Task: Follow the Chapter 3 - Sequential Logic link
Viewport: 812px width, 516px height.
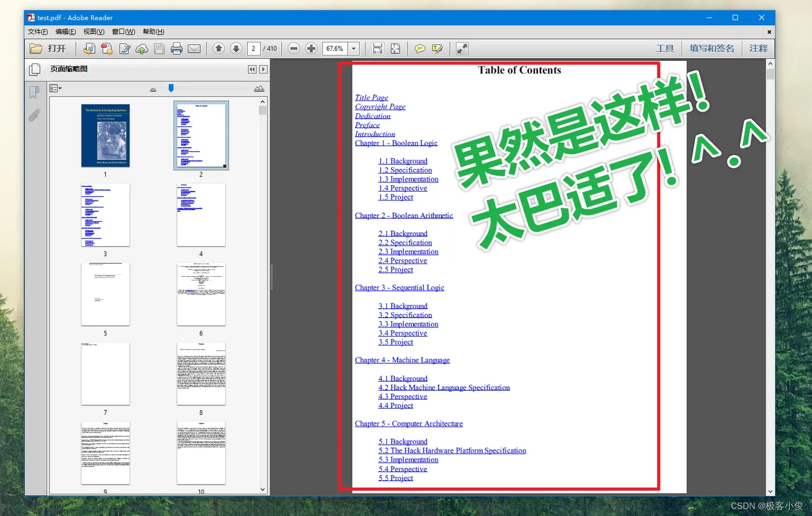Action: click(399, 288)
